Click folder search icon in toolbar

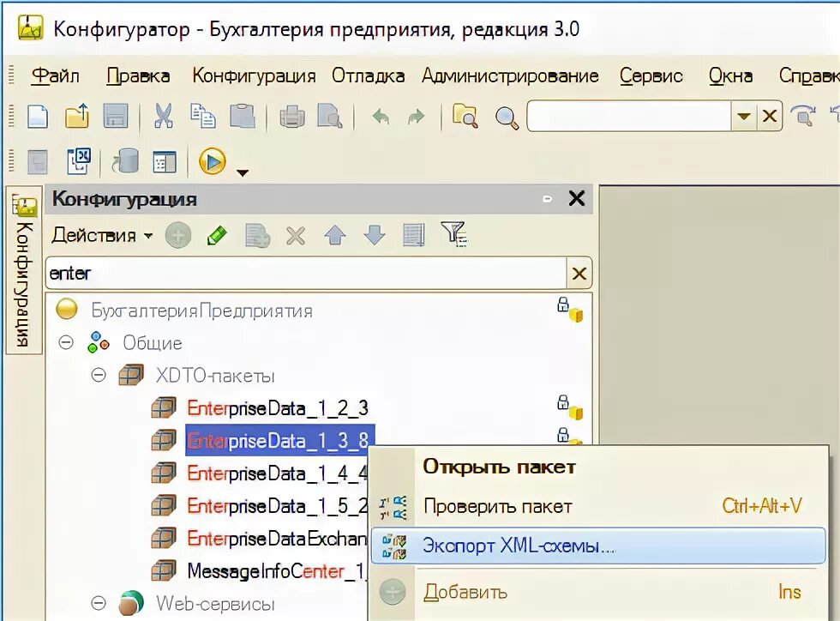point(465,117)
